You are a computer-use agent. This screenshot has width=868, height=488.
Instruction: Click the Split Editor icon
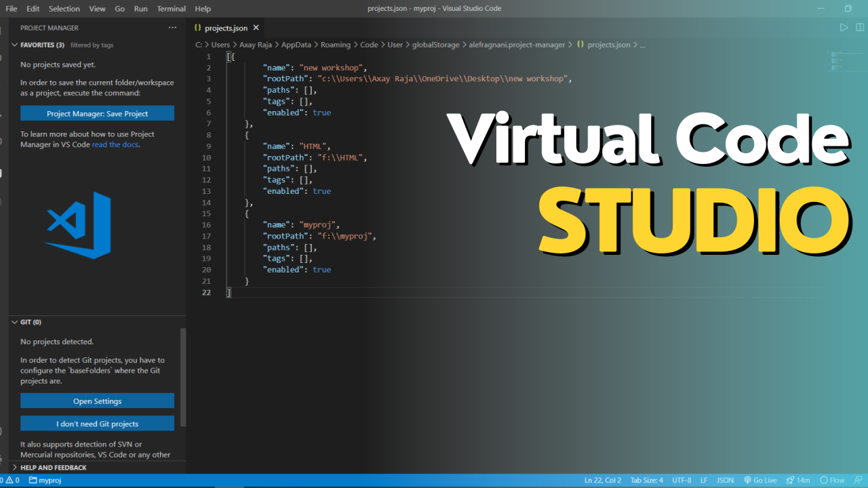(859, 28)
